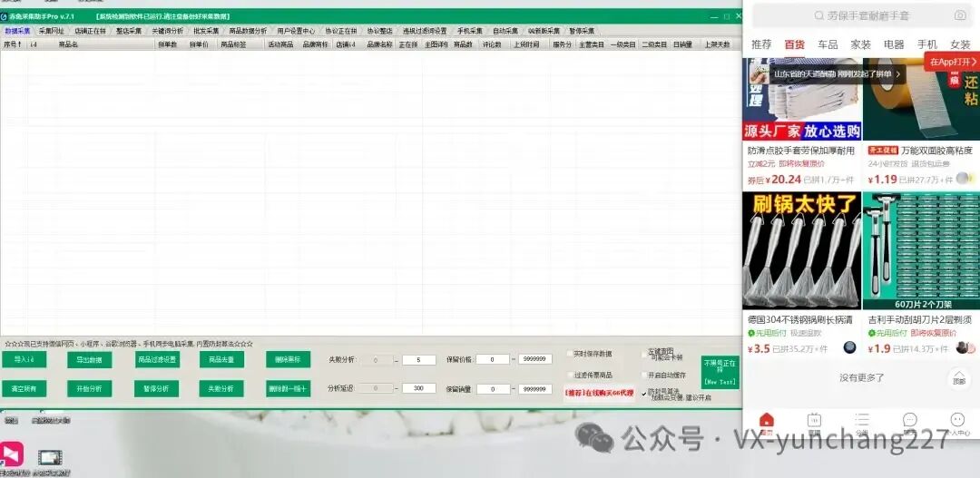Click the large green New Test button
980x478 pixels.
(720, 373)
